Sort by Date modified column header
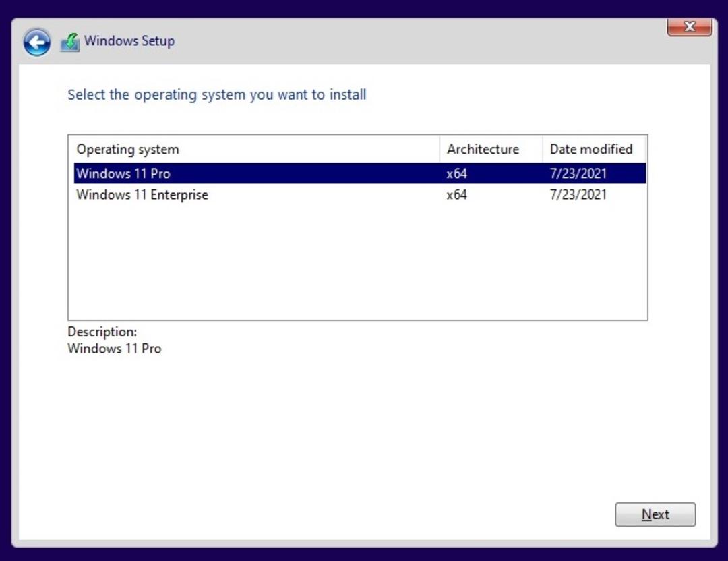The height and width of the screenshot is (561, 728). (594, 149)
